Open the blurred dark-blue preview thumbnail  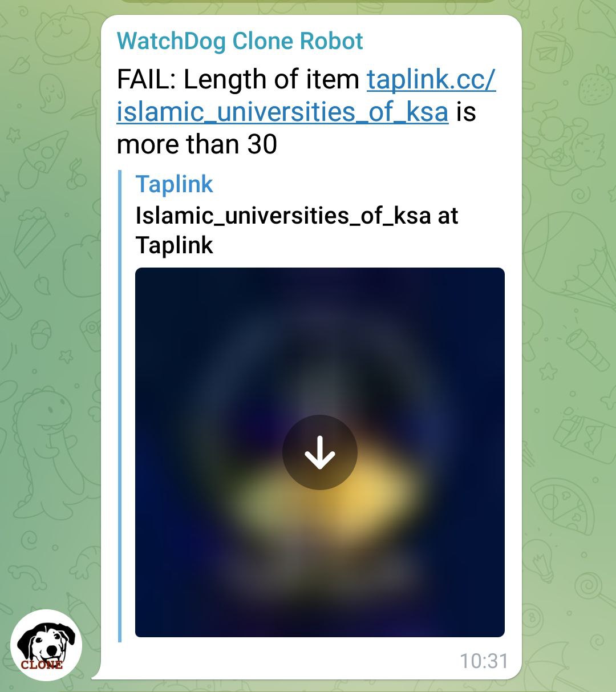click(319, 452)
